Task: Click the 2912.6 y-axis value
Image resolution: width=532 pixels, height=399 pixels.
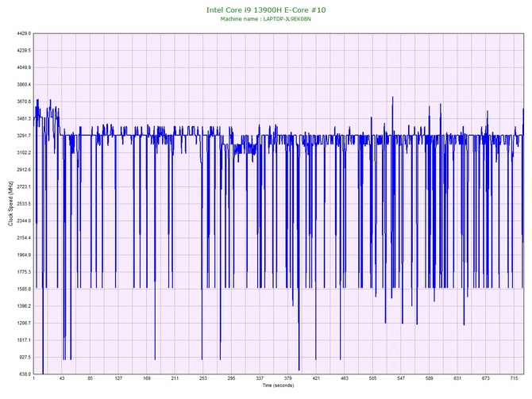Action: pyautogui.click(x=24, y=170)
